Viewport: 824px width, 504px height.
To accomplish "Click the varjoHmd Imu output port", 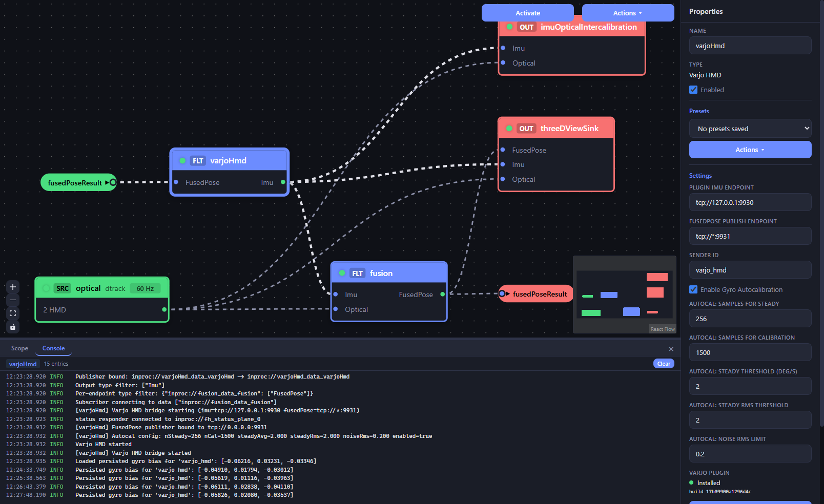I will 283,182.
